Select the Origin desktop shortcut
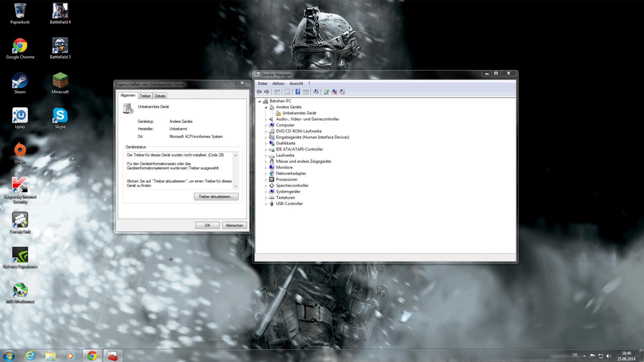Viewport: 644px width, 362px height. point(20,153)
